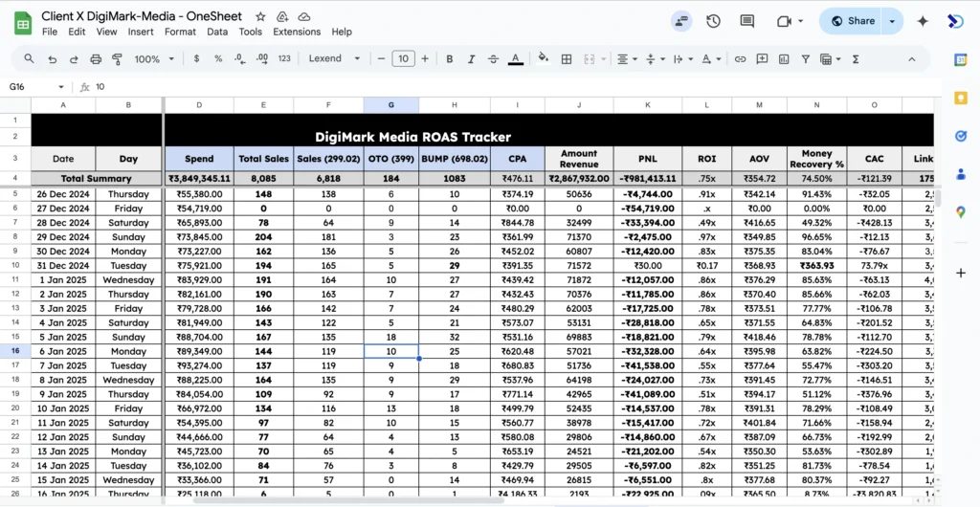980x507 pixels.
Task: Expand the Share options arrow
Action: click(x=892, y=21)
